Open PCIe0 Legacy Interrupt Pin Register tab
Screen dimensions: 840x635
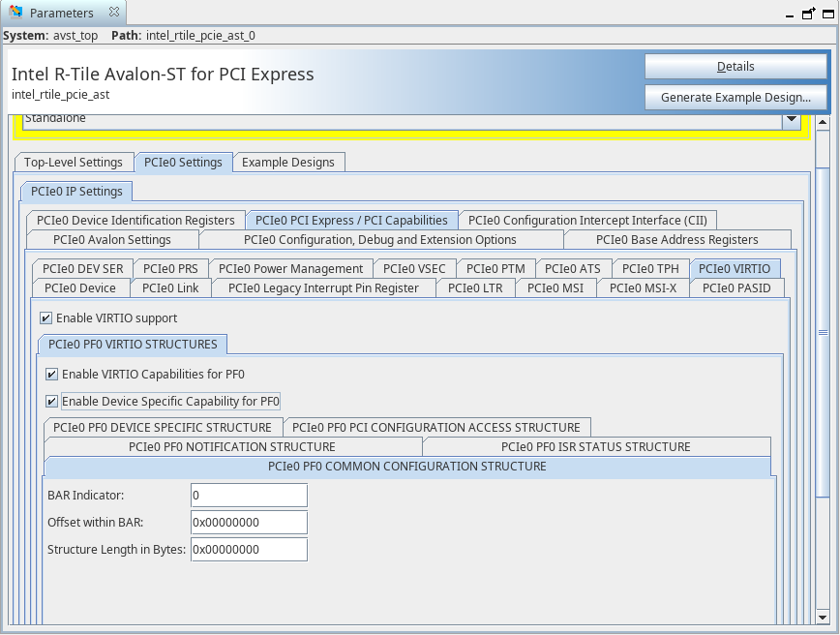point(323,287)
